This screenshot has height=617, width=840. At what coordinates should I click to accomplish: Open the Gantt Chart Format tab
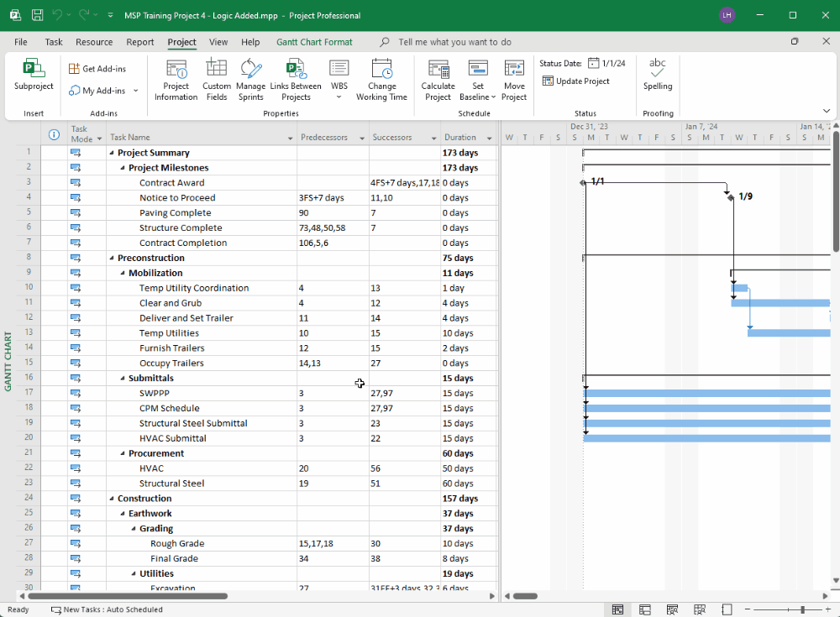[x=314, y=42]
